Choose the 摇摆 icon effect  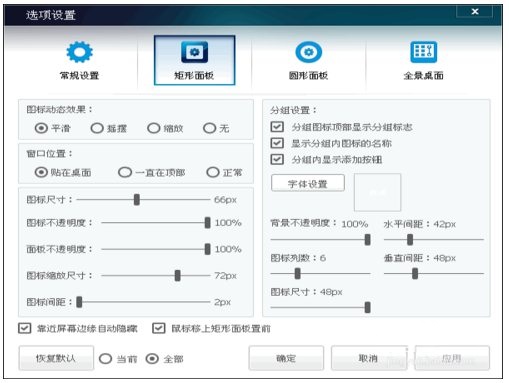pyautogui.click(x=97, y=128)
